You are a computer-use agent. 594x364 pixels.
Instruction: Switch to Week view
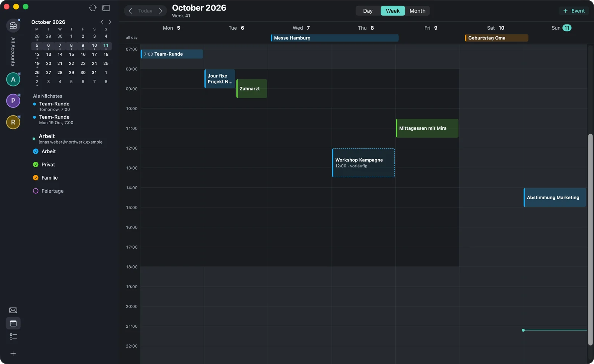coord(393,11)
